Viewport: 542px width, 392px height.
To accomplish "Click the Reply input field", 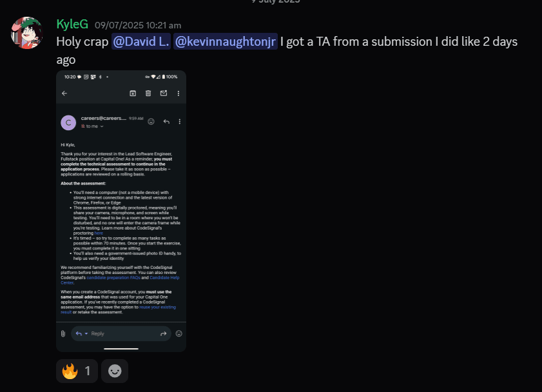I will tap(121, 333).
